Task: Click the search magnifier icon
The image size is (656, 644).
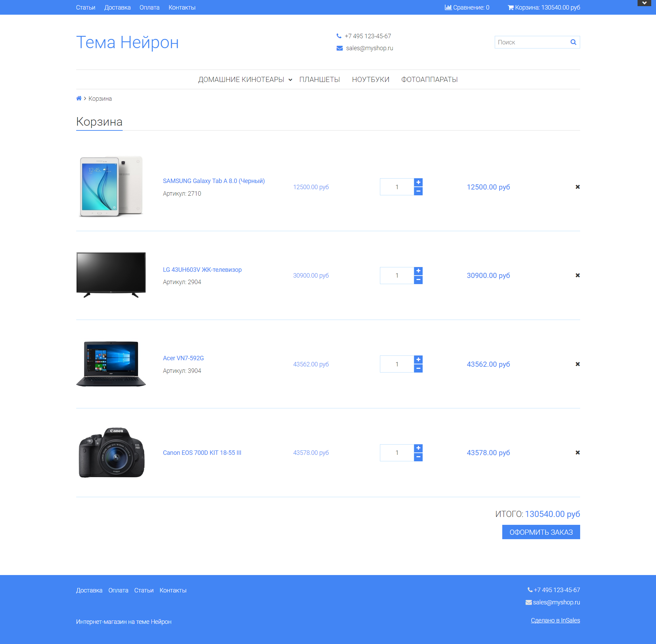Action: (573, 42)
